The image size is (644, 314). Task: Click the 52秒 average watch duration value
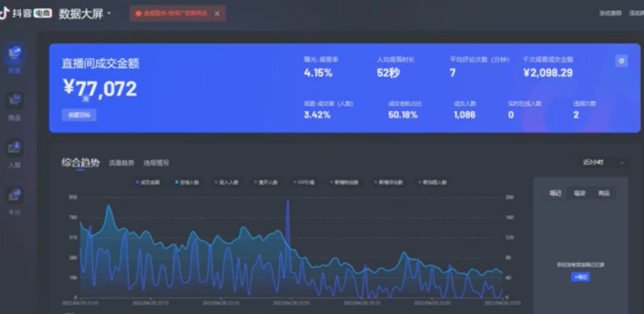click(388, 73)
